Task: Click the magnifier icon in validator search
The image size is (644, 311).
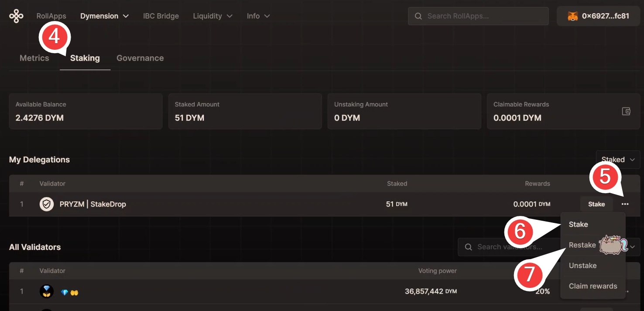Action: coord(469,247)
